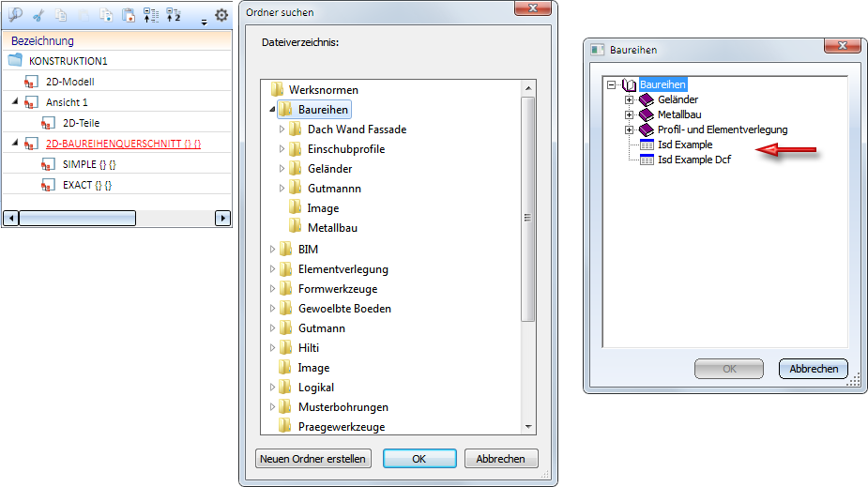The height and width of the screenshot is (487, 868).
Task: Collapse the Baureihen folder in Ordner suchen
Action: coord(272,110)
